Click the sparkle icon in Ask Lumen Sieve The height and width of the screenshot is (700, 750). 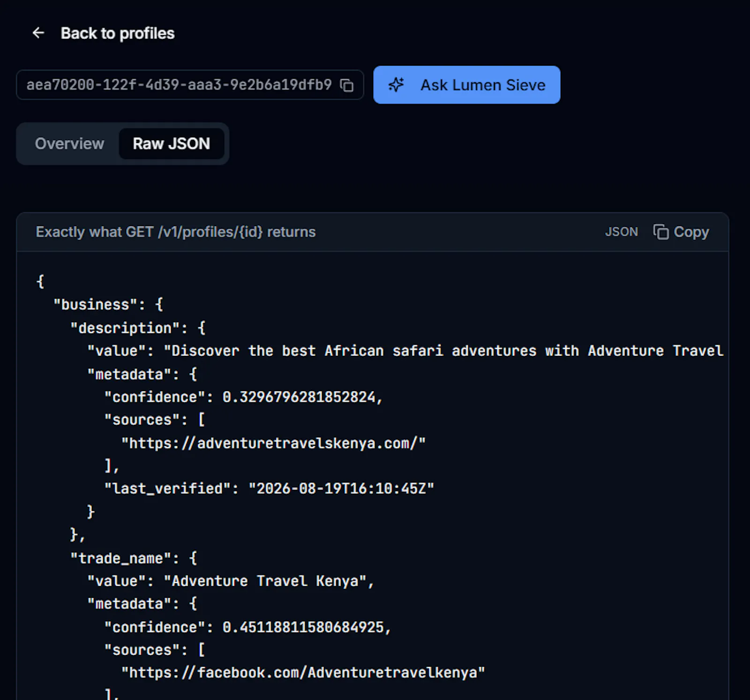pyautogui.click(x=396, y=85)
